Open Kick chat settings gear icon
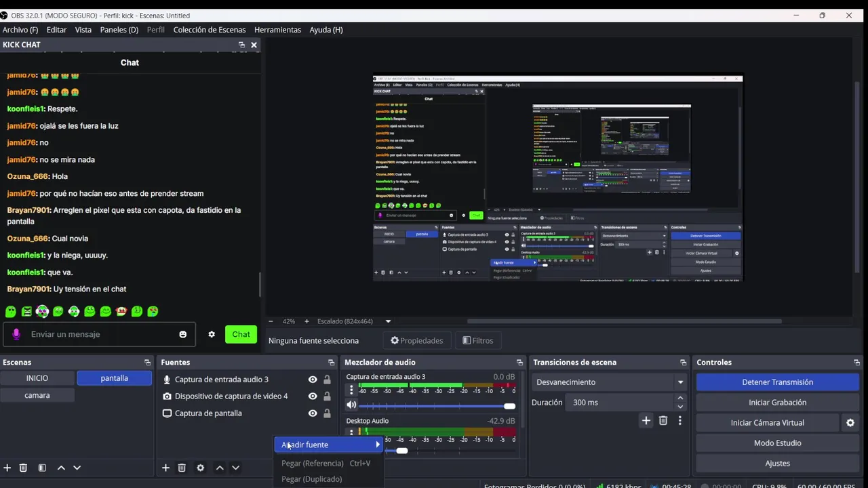Image resolution: width=868 pixels, height=488 pixels. 212,334
